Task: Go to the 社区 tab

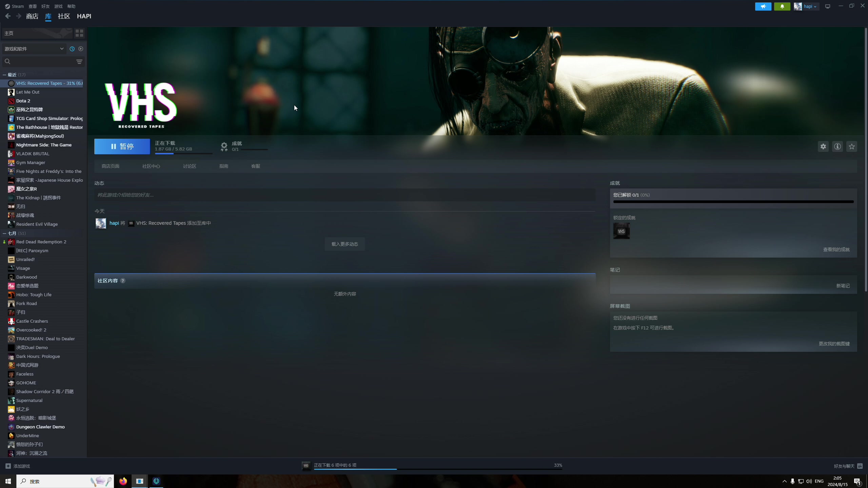Action: click(64, 16)
